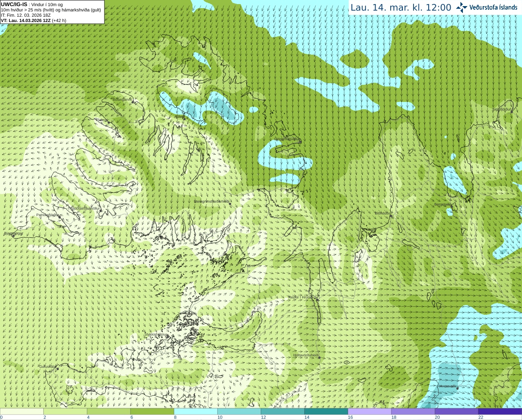This screenshot has height=420, width=522.
Task: Click the Steingrímsfjarðarheiði station label
Action: 211,201
